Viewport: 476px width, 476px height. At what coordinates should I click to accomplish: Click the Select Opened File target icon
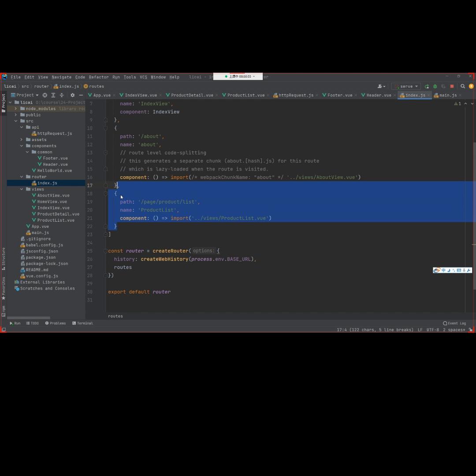pos(45,95)
